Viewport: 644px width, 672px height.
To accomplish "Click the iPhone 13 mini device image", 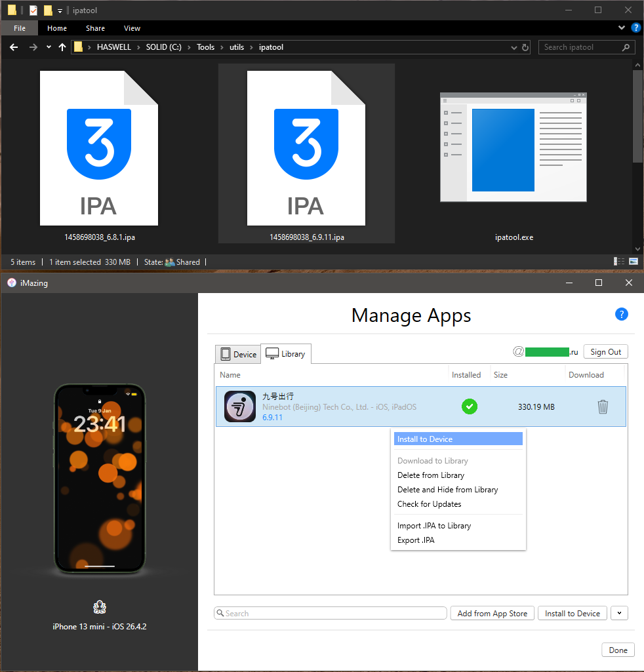I will (100, 479).
